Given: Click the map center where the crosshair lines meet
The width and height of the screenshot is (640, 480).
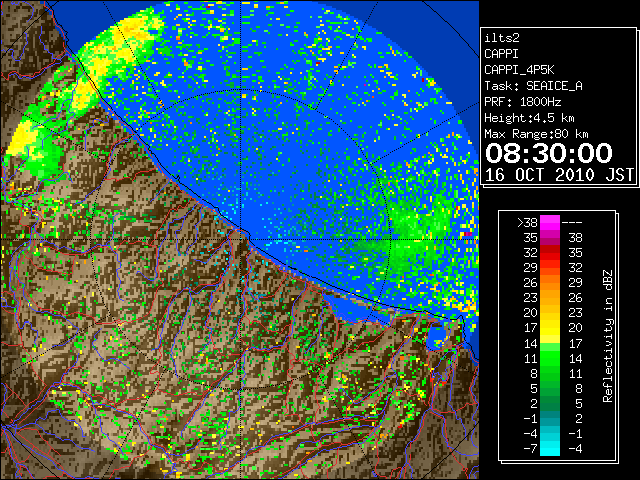Looking at the screenshot, I should pyautogui.click(x=242, y=239).
